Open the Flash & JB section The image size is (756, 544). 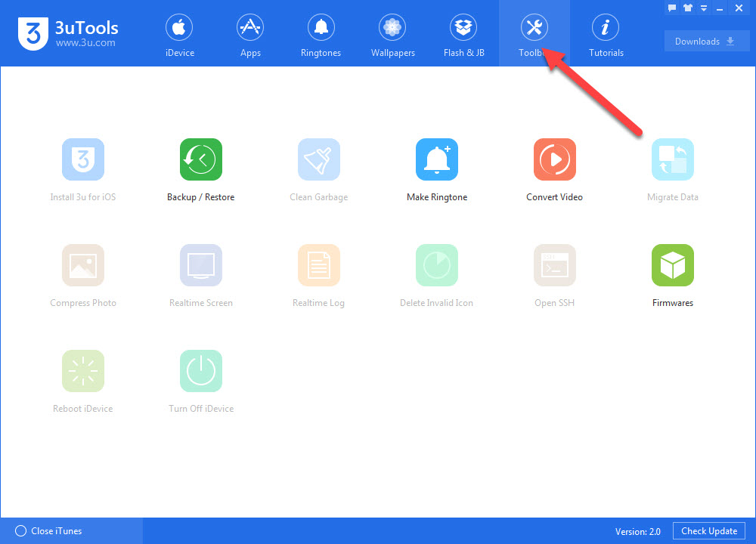tap(463, 35)
